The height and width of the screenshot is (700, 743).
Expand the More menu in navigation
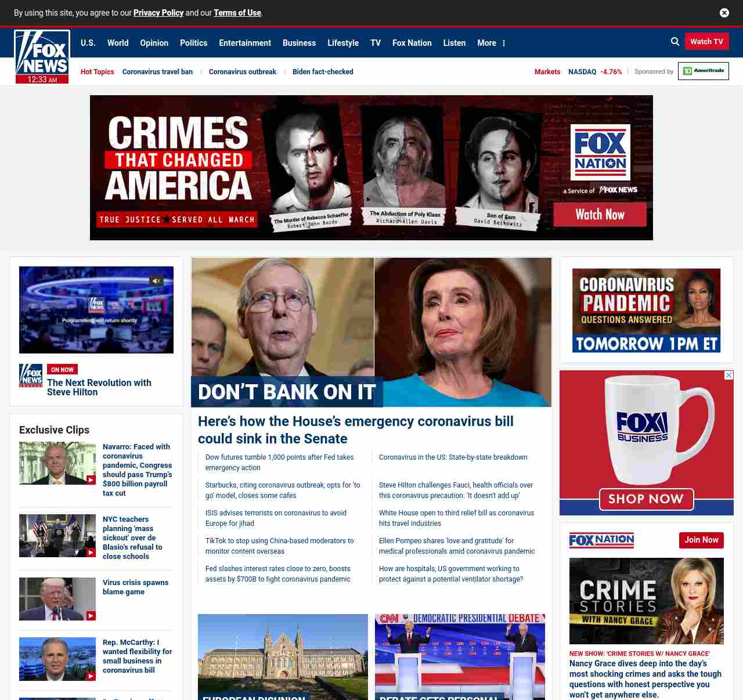[x=491, y=43]
